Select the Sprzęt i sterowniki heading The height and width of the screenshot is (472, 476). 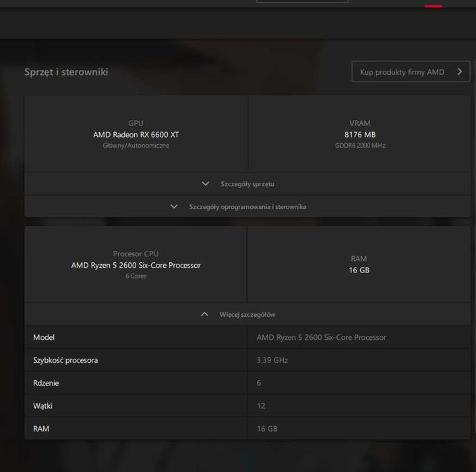coord(66,72)
